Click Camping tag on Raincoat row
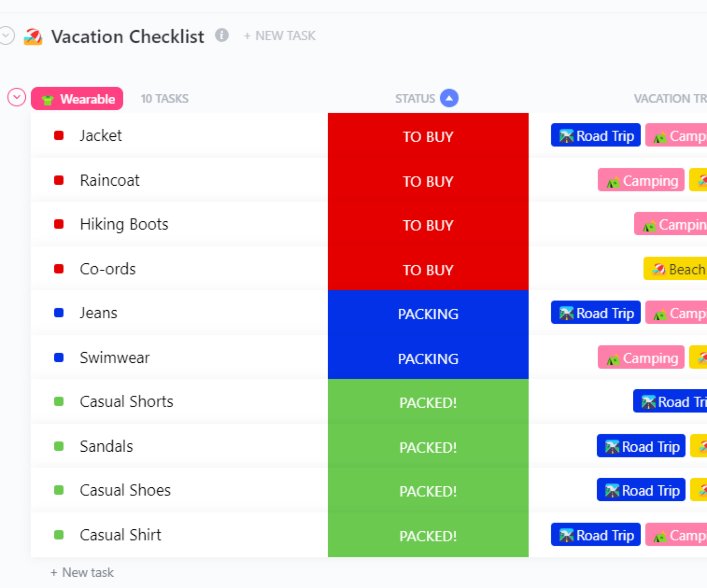Viewport: 707px width, 588px height. pos(641,181)
